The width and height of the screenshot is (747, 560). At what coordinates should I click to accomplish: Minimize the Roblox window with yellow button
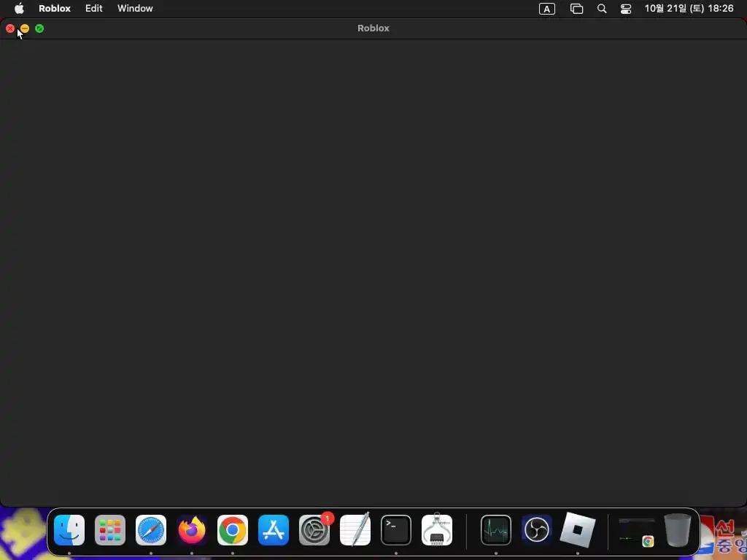pos(25,28)
